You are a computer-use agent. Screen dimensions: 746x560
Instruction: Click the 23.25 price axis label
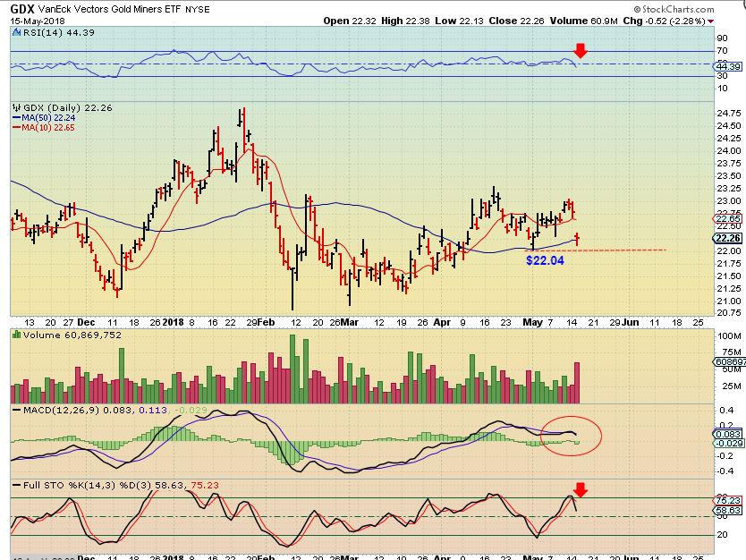click(728, 189)
